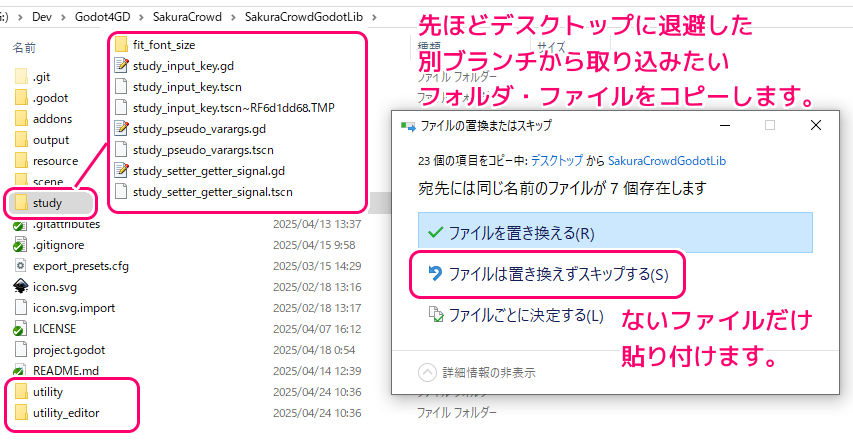
Task: Select study_input_key.tscn~RF6d1dd68.TMP file name
Action: pyautogui.click(x=233, y=108)
